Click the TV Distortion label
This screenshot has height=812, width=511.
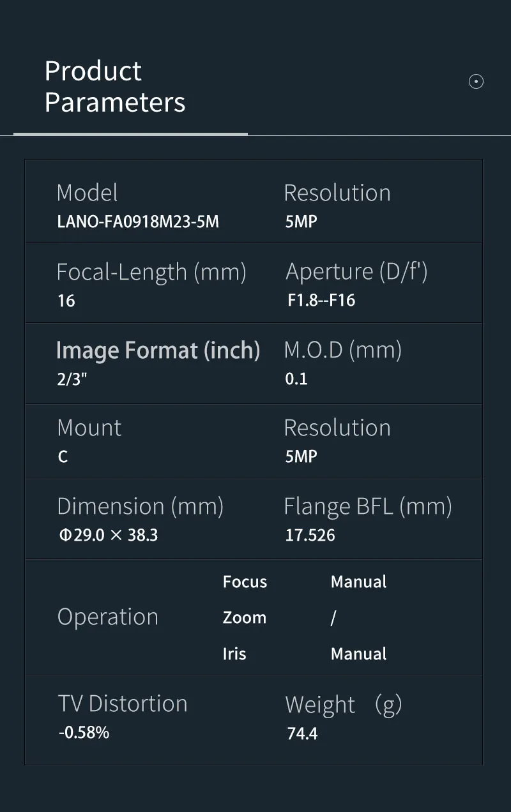[x=123, y=703]
